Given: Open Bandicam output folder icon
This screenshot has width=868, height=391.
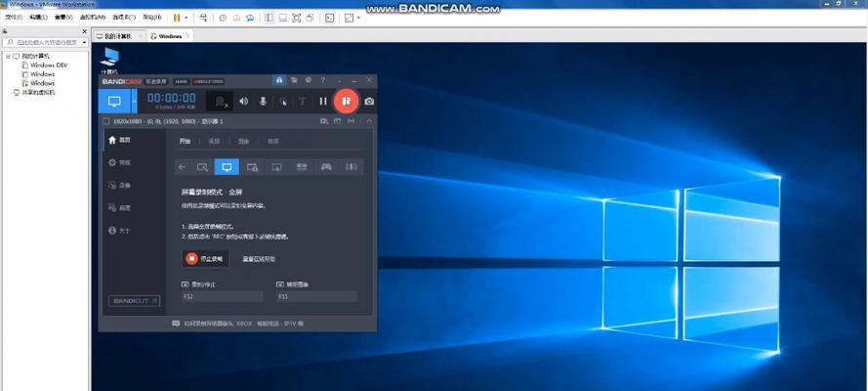Looking at the screenshot, I should (x=294, y=80).
